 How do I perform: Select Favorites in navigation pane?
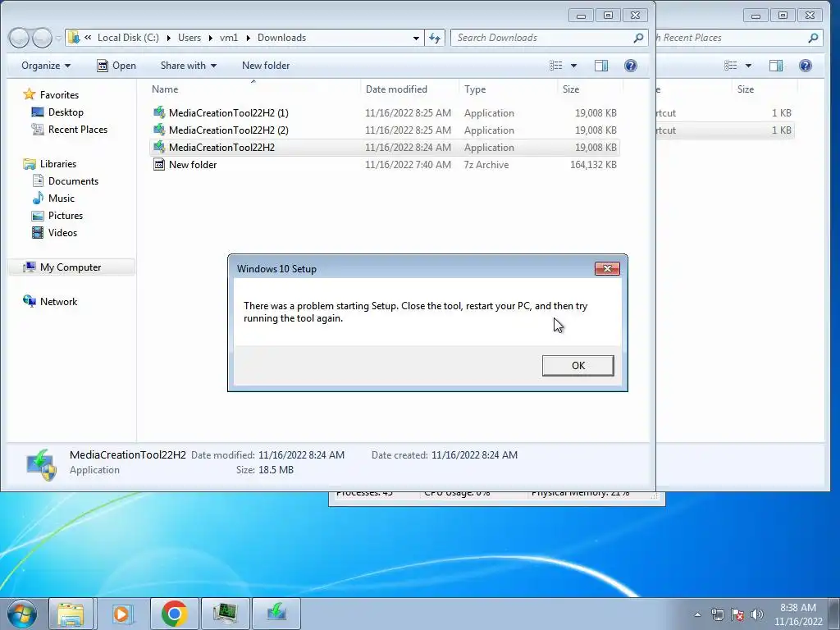tap(59, 95)
